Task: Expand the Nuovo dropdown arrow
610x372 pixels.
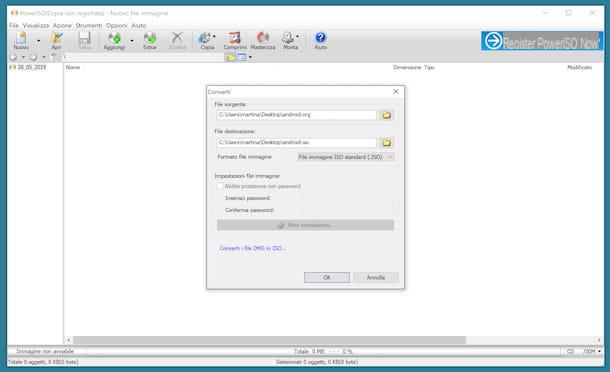Action: (x=39, y=40)
